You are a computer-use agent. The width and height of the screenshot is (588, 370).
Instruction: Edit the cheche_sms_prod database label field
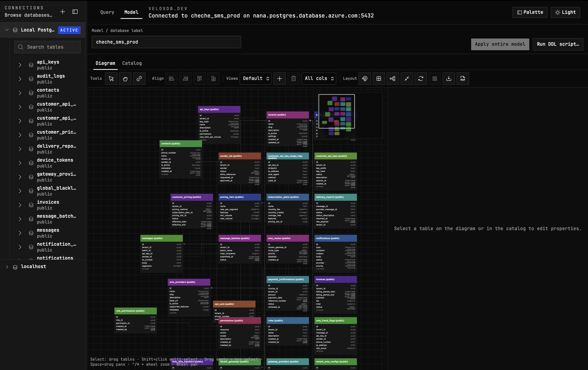[166, 42]
